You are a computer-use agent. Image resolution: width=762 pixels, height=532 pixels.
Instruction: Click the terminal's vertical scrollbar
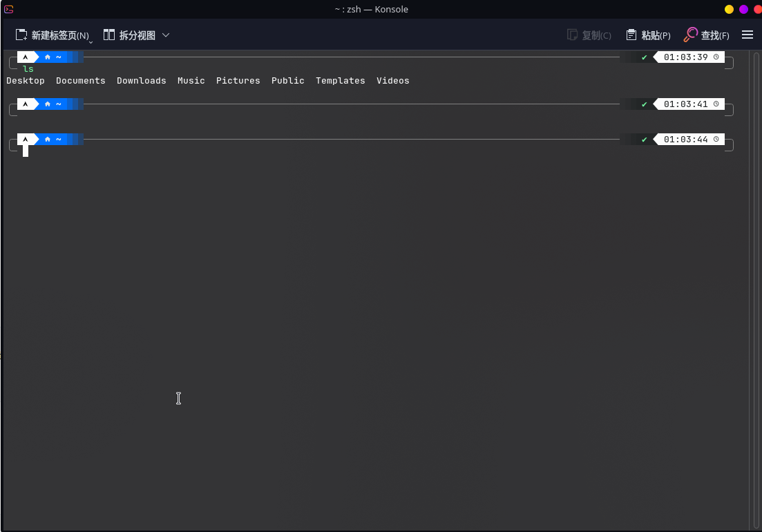click(x=756, y=276)
